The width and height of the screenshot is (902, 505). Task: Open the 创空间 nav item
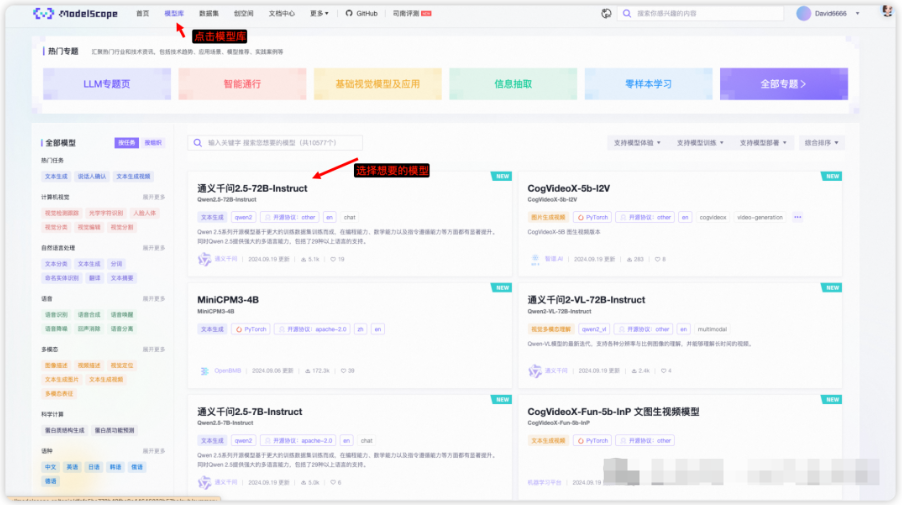[243, 13]
